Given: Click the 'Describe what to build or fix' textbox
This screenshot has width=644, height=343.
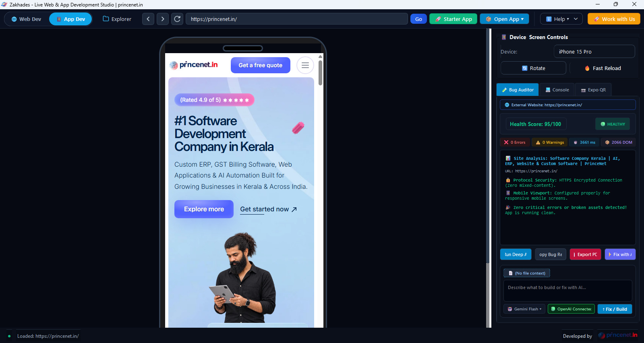Looking at the screenshot, I should tap(567, 291).
